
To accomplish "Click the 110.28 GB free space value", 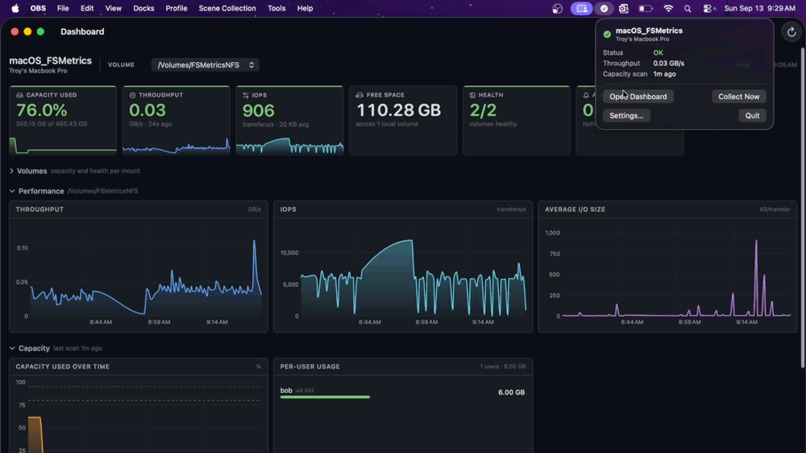I will click(398, 110).
